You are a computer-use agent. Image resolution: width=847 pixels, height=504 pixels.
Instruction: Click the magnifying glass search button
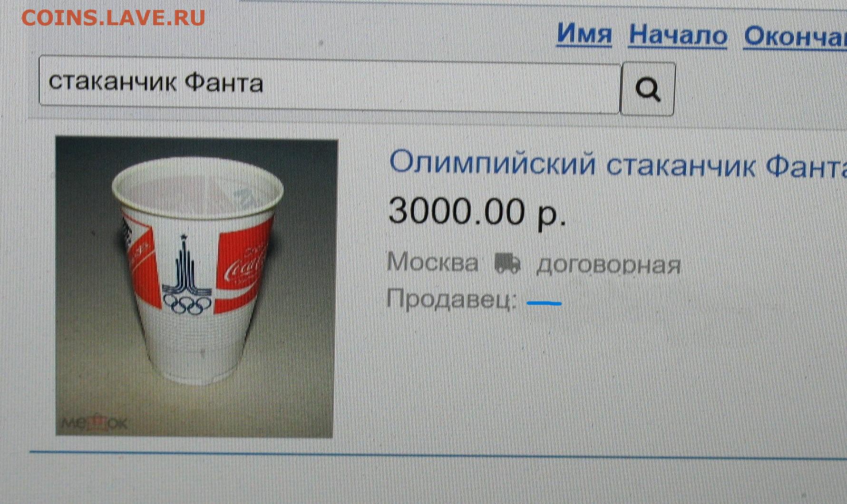click(x=648, y=88)
